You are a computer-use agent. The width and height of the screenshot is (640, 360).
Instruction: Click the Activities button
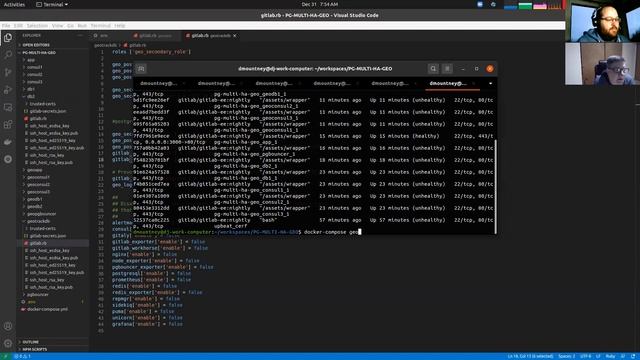tap(14, 4)
